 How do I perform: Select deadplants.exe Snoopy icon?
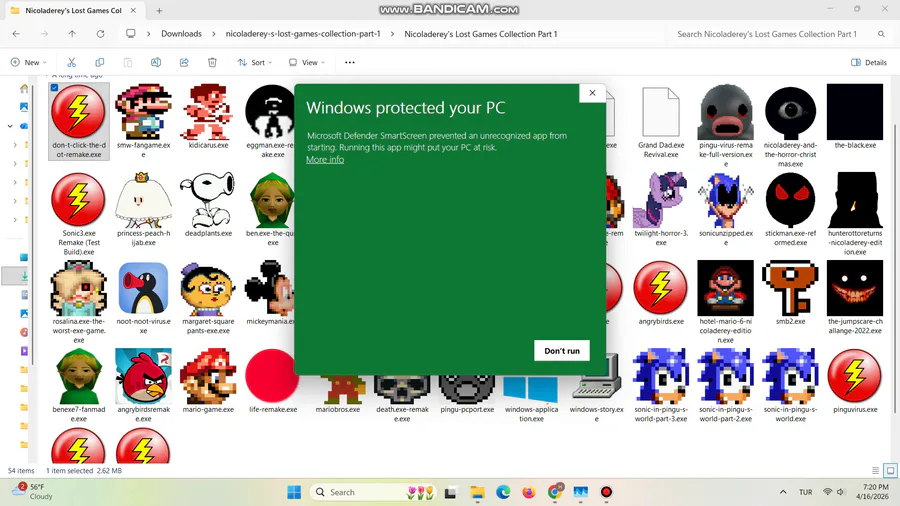[x=208, y=200]
